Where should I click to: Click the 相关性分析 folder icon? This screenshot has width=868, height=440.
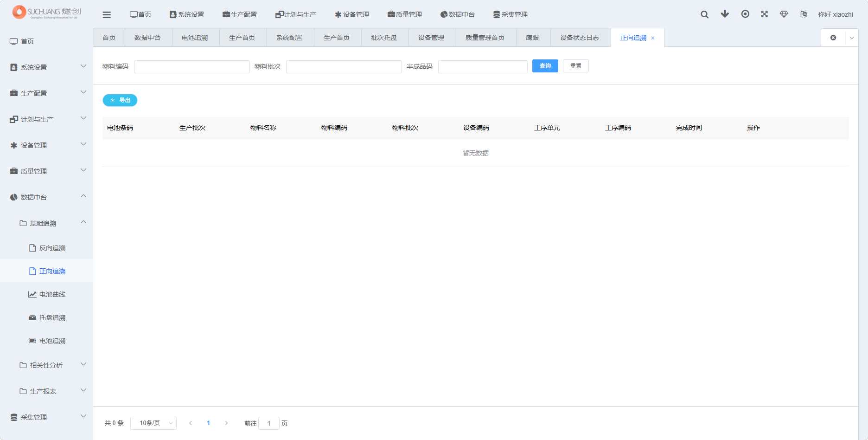pos(23,365)
